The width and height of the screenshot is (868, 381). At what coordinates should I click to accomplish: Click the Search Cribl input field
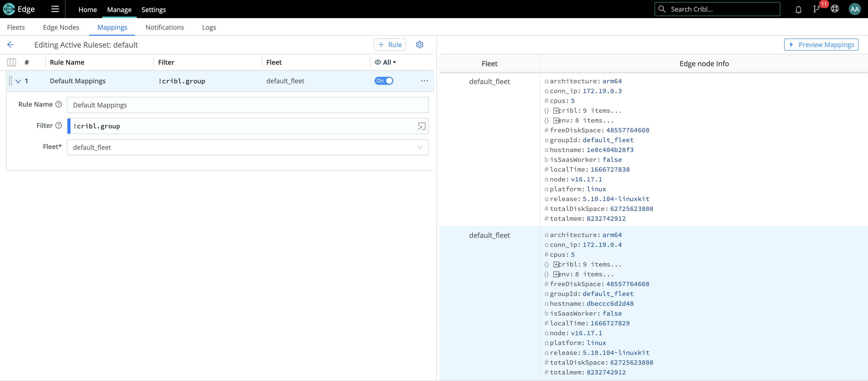tap(717, 9)
